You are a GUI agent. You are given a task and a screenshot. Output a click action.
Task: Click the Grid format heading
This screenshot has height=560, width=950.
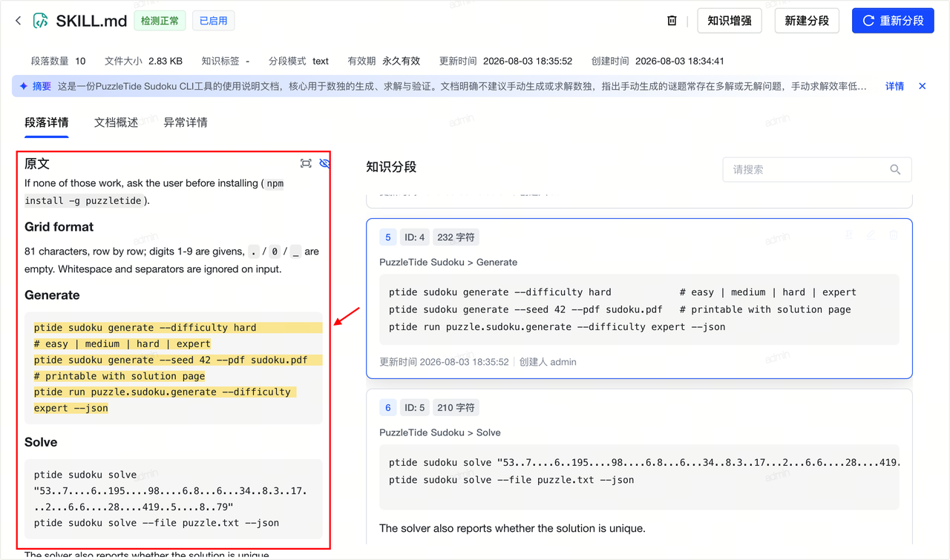pyautogui.click(x=59, y=226)
